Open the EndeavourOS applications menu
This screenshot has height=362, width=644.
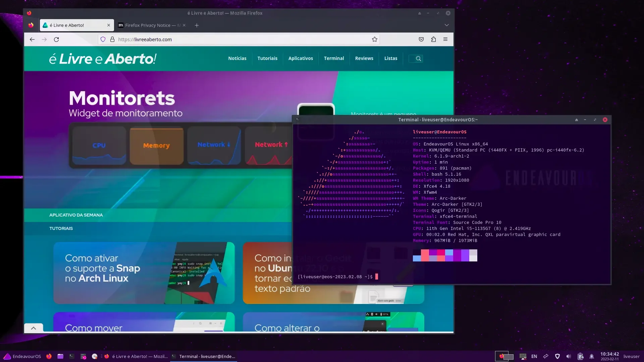[x=22, y=356]
